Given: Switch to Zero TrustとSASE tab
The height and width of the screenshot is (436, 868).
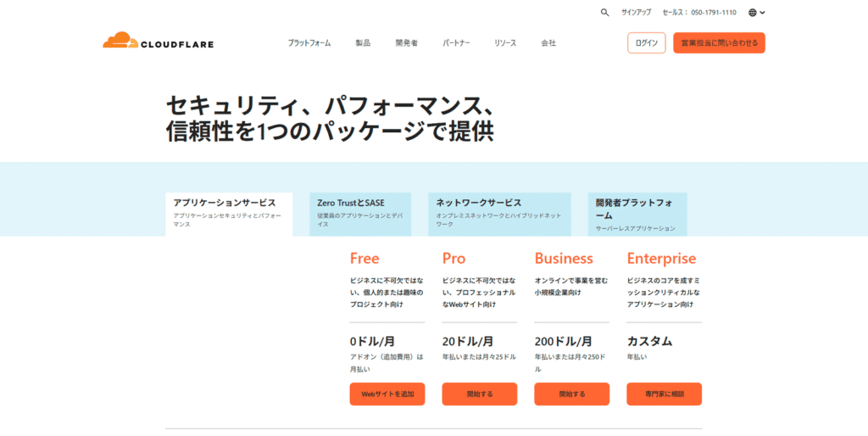Looking at the screenshot, I should [x=359, y=214].
